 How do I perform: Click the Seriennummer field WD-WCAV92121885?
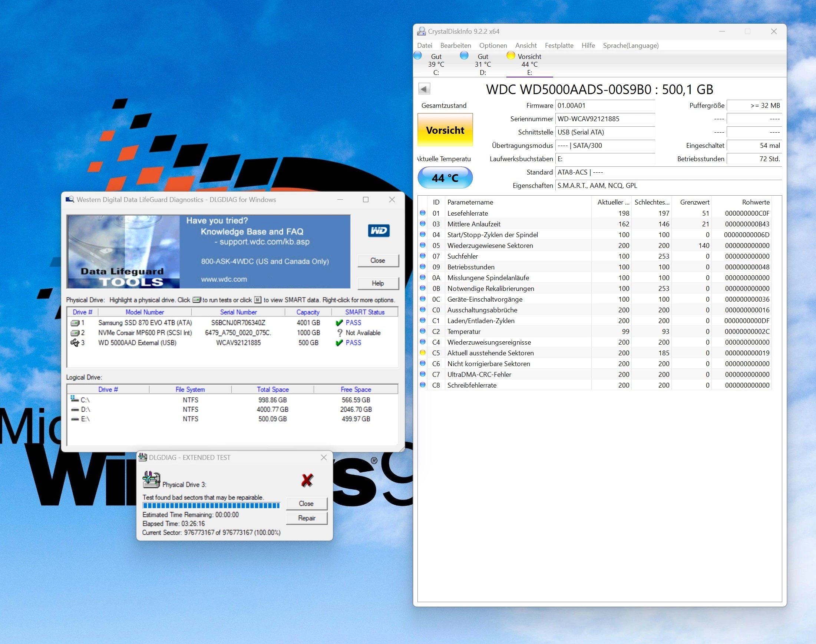(x=605, y=119)
